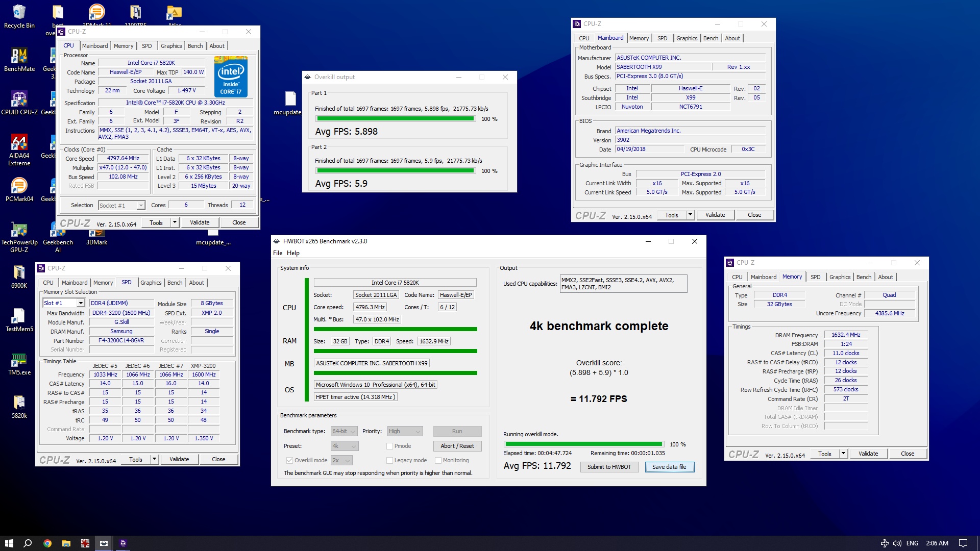This screenshot has width=980, height=551.
Task: Click the Intel Core i7 logo in CPU-Z
Action: pos(231,77)
